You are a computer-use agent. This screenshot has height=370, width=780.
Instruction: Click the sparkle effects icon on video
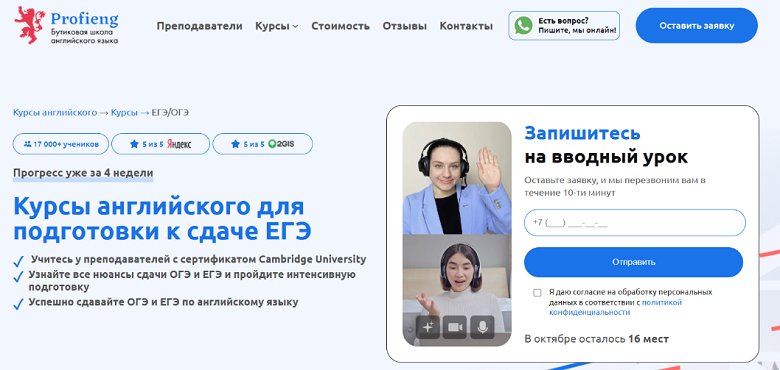[x=428, y=327]
